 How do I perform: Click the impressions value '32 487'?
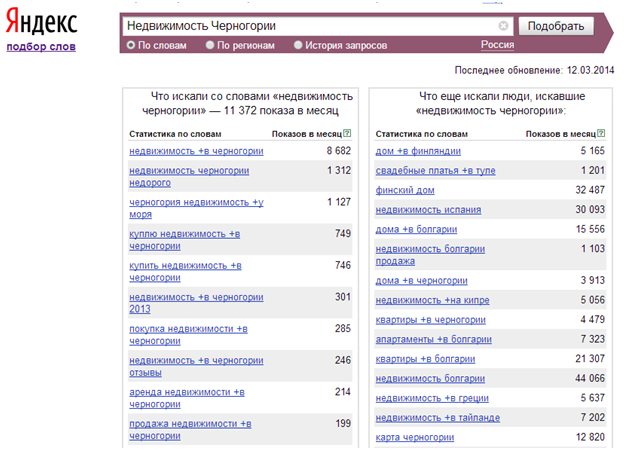(590, 190)
